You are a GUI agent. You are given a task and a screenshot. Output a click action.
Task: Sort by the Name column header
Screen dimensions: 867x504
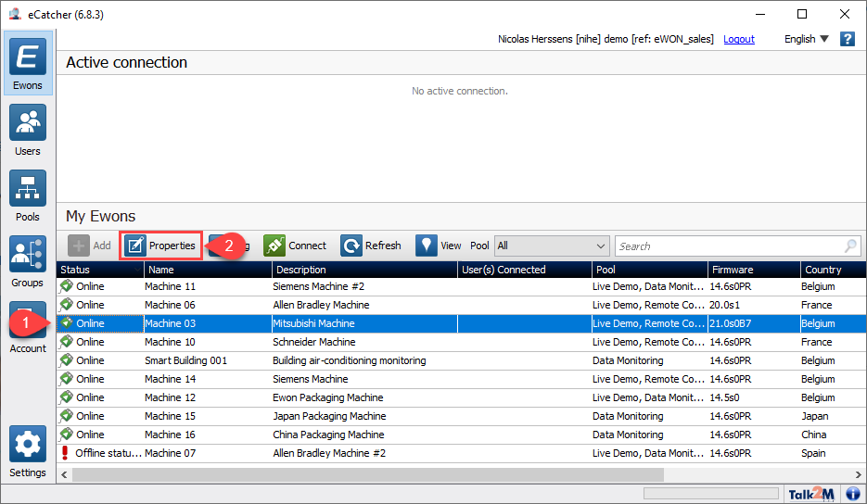208,269
